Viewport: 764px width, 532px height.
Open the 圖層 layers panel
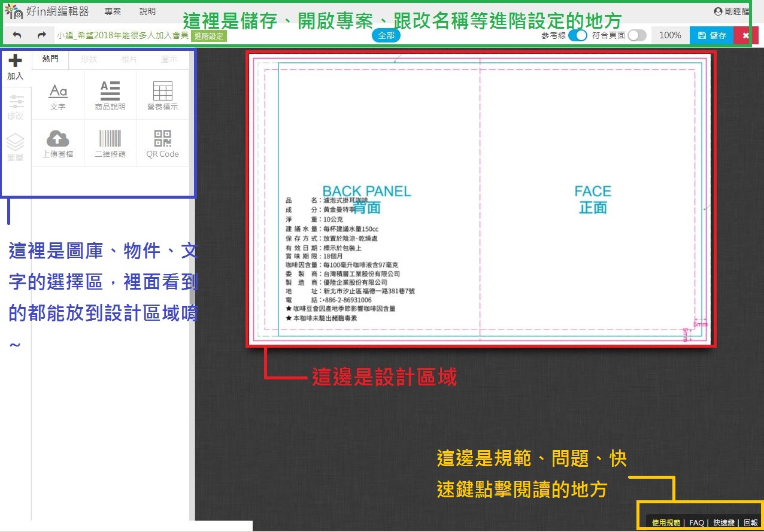[x=16, y=148]
